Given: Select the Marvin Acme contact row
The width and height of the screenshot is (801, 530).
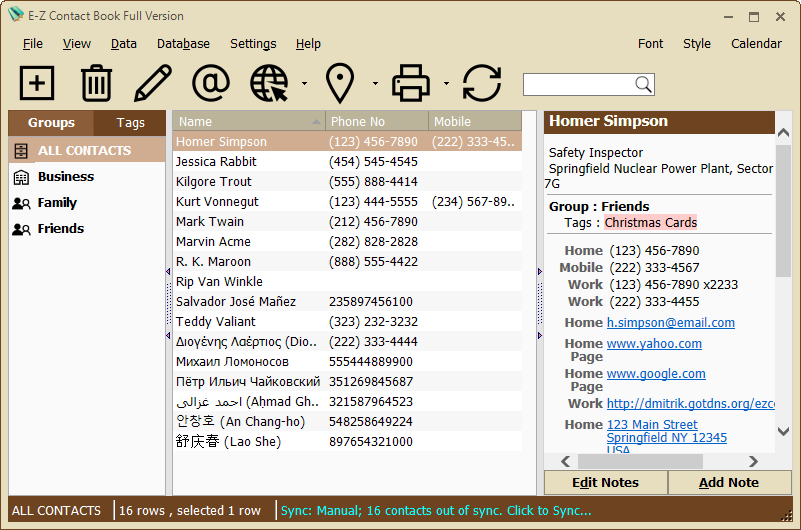Looking at the screenshot, I should pos(347,242).
